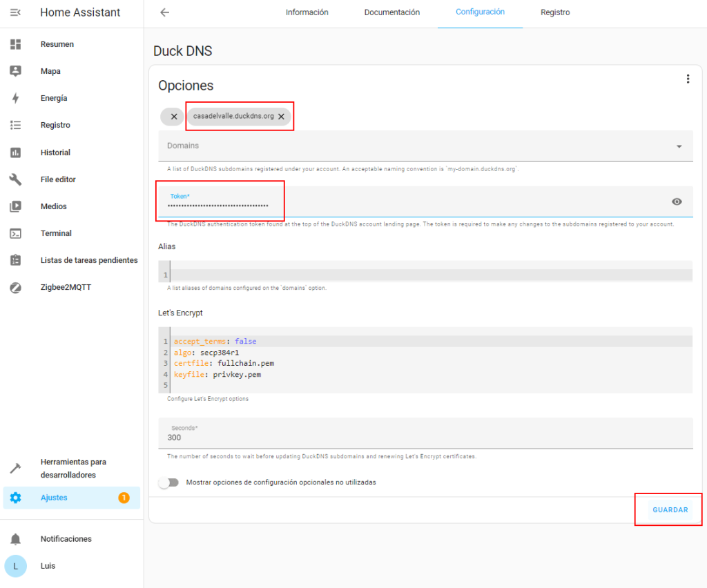Open the three-dot options menu
The image size is (707, 588).
click(687, 79)
